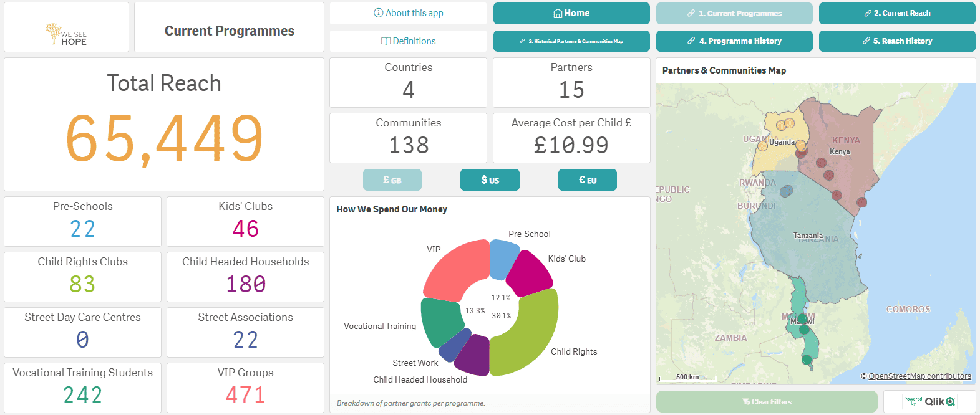
Task: Click the Qlik powered-by logo
Action: tap(929, 401)
